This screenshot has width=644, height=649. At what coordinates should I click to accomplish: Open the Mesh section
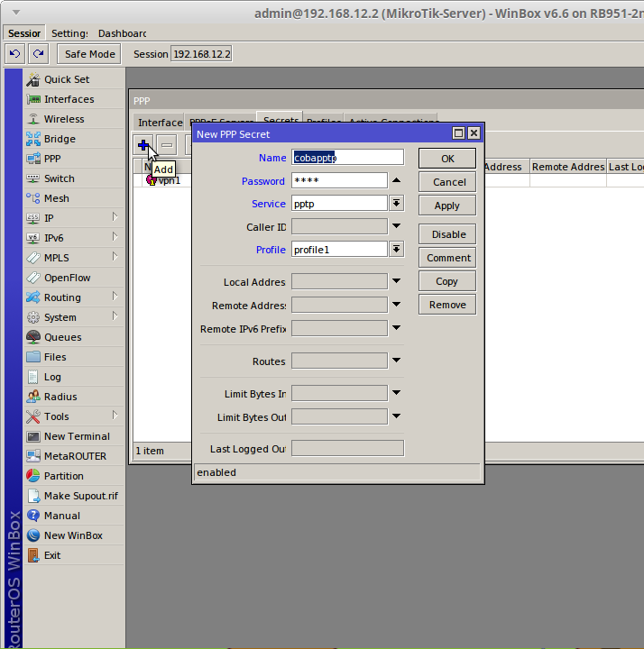(75, 198)
